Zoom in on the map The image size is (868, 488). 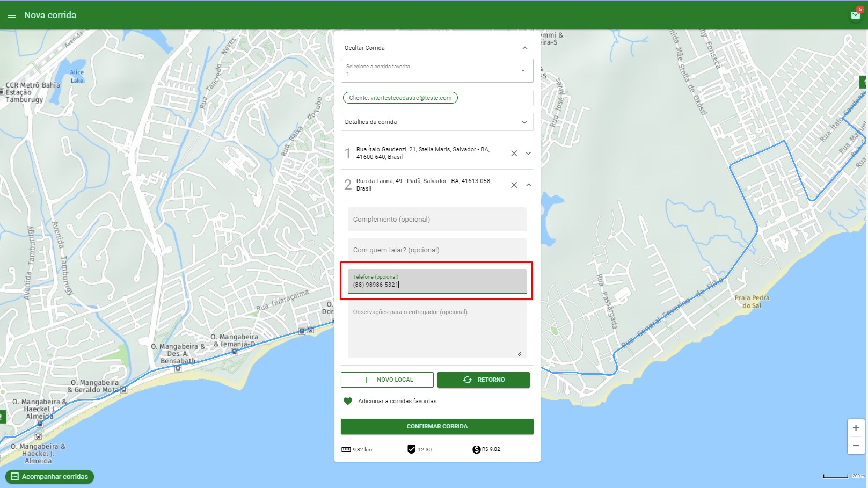point(856,428)
